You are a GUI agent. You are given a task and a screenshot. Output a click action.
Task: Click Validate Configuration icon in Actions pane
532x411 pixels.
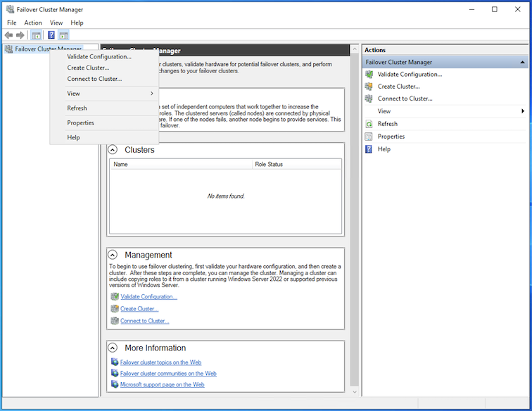point(369,75)
